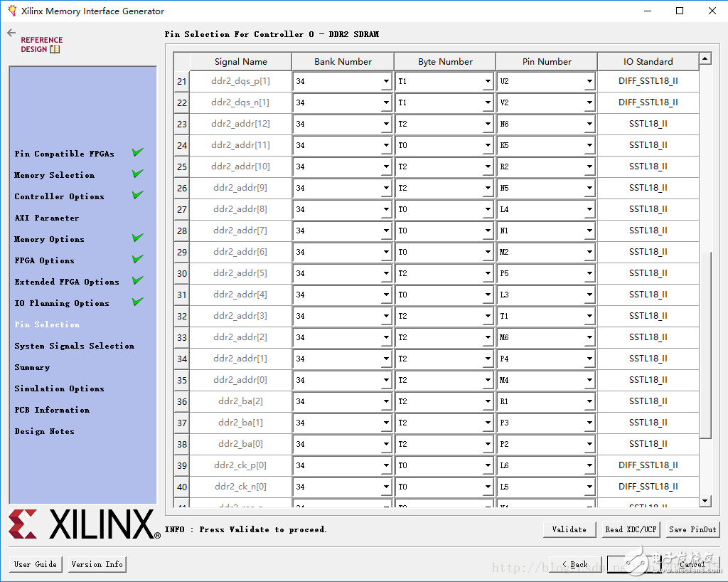Viewport: 728px width, 582px height.
Task: Click the Read XDC/UCF button
Action: tap(631, 529)
